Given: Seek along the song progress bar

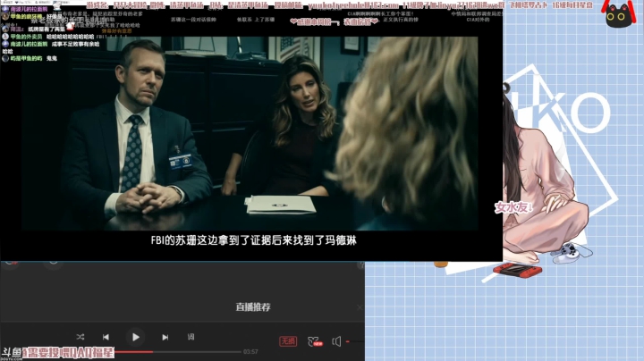Looking at the screenshot, I should click(x=177, y=351).
